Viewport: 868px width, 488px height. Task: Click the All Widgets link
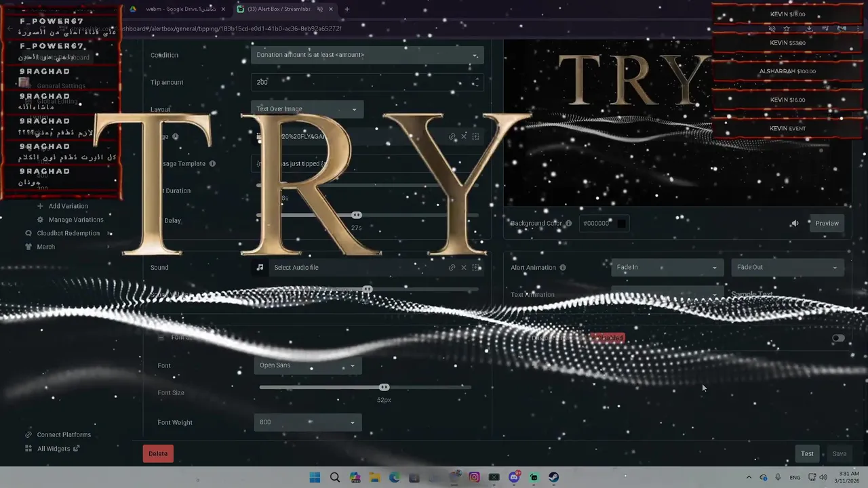click(x=54, y=449)
